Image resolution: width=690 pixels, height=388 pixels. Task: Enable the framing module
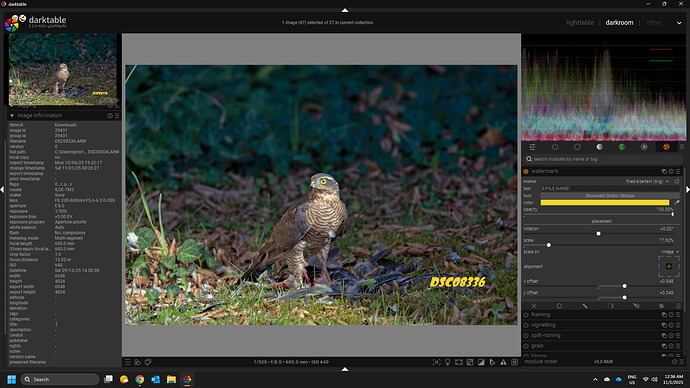click(x=526, y=315)
